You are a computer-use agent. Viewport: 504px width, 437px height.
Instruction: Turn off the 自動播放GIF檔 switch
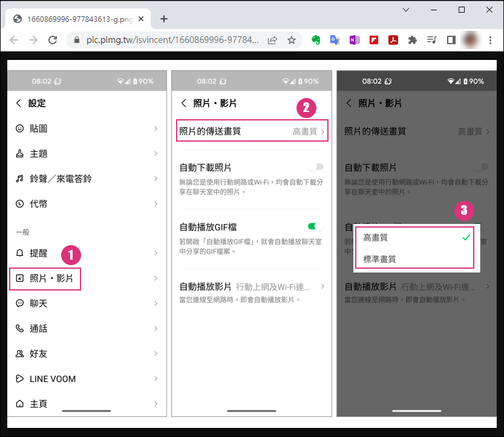tap(315, 226)
